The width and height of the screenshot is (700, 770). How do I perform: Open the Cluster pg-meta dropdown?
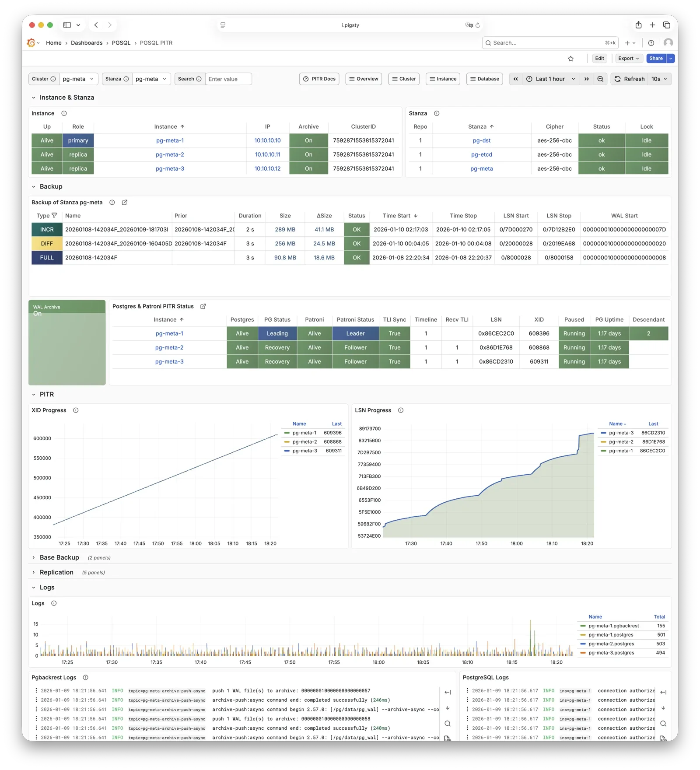tap(78, 79)
